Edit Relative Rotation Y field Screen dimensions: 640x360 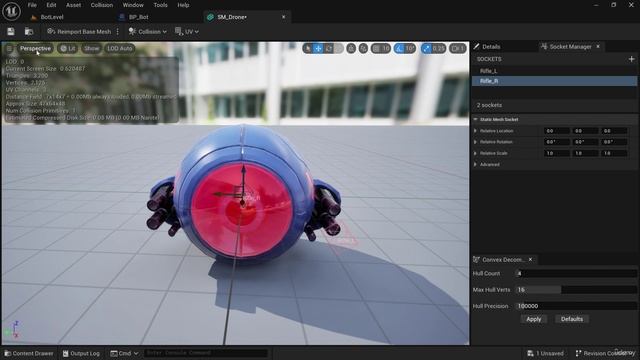pos(585,142)
